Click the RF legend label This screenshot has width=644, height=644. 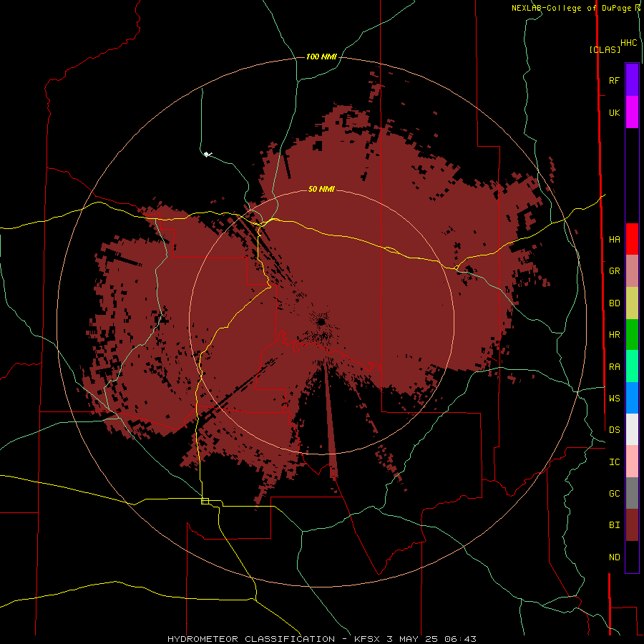tap(614, 80)
